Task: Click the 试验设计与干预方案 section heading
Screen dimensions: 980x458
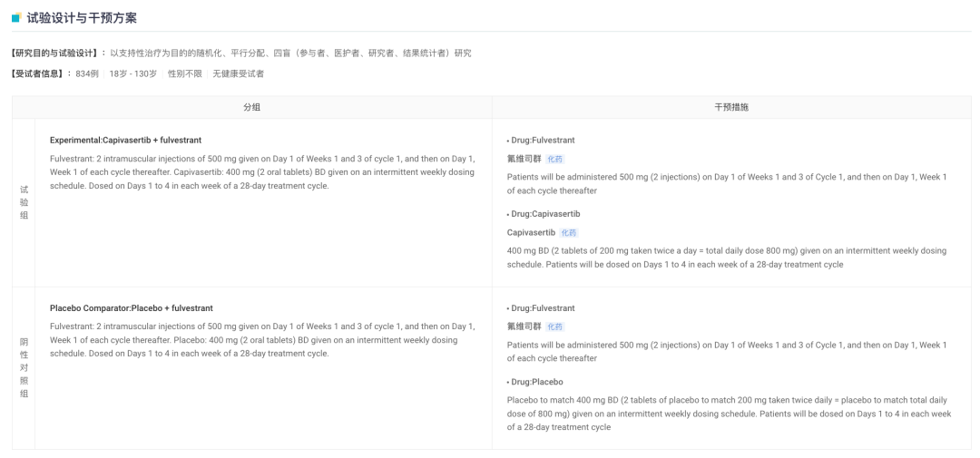Action: (82, 18)
